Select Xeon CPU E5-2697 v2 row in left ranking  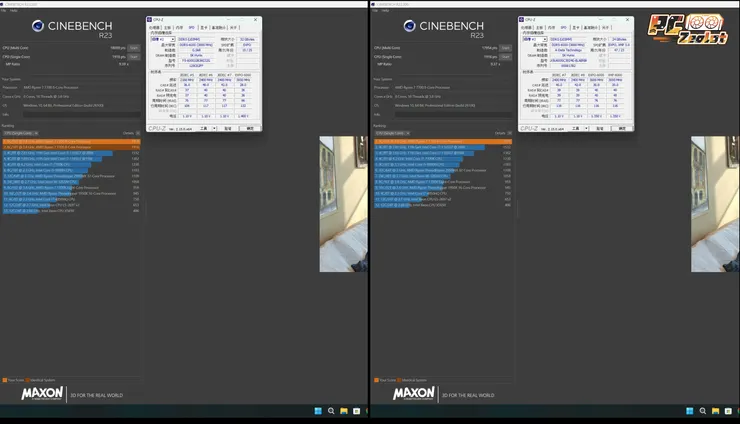[x=71, y=205]
